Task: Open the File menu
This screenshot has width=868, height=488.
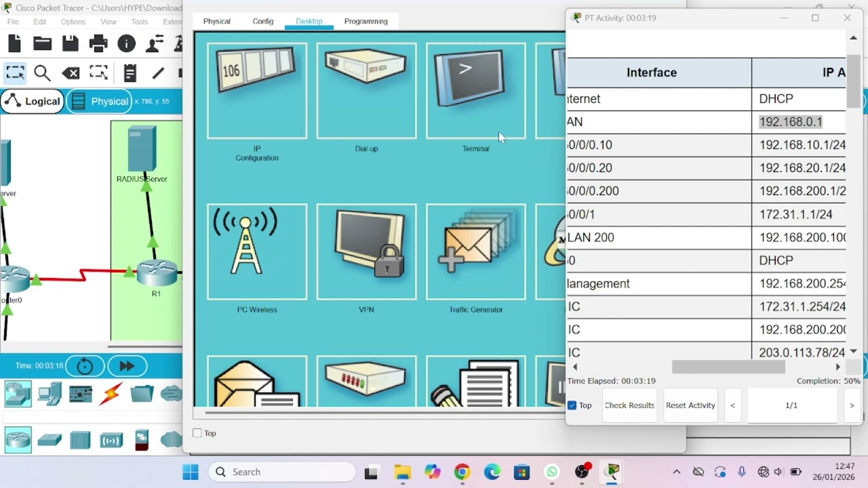Action: pyautogui.click(x=13, y=22)
